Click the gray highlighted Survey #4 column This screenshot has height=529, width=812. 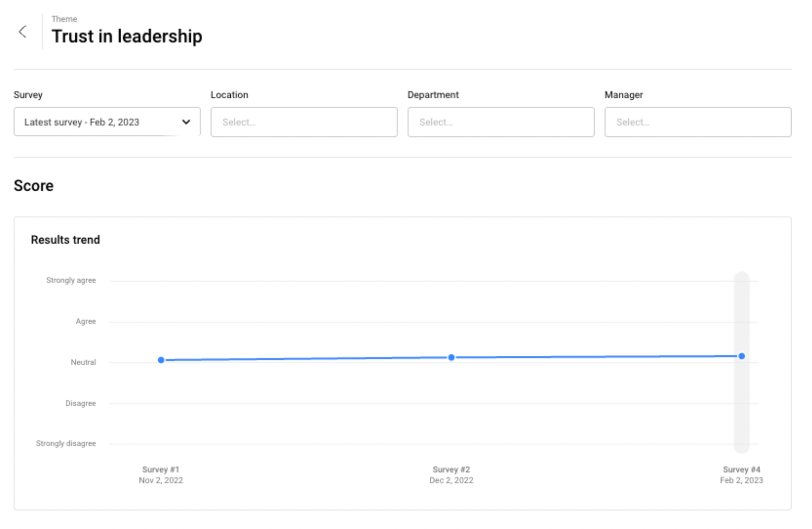point(742,409)
